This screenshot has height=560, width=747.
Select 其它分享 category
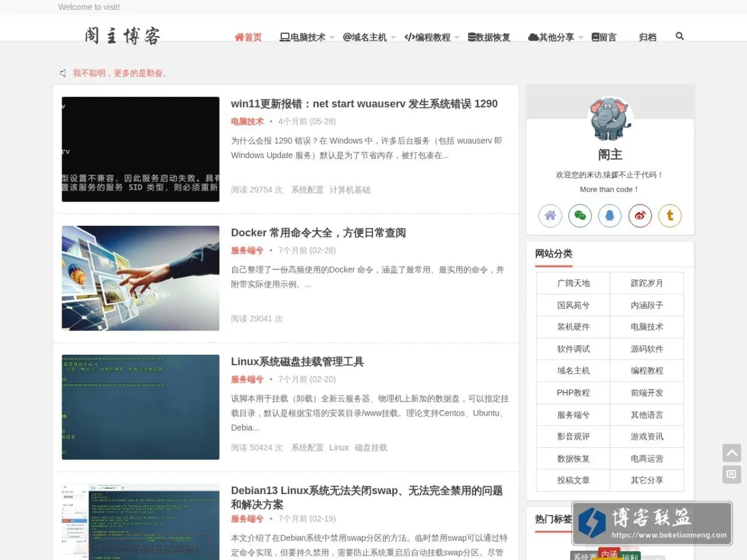point(647,480)
